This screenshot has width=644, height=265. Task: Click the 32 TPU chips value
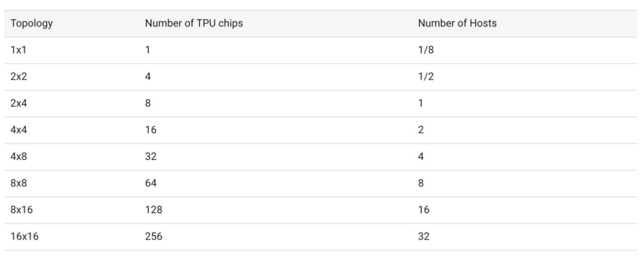(151, 157)
